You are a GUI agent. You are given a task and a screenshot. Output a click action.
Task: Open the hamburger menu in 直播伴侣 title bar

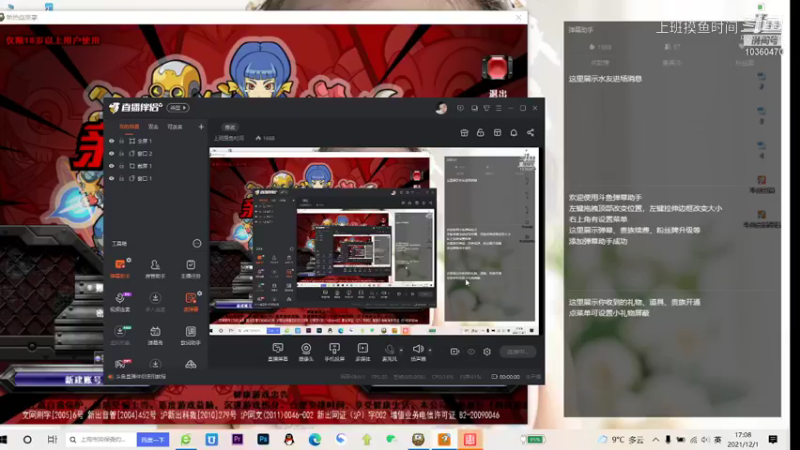tap(498, 108)
